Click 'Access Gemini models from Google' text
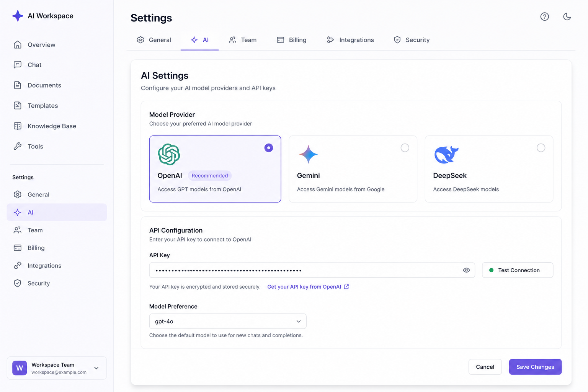The height and width of the screenshot is (392, 588). click(x=341, y=189)
